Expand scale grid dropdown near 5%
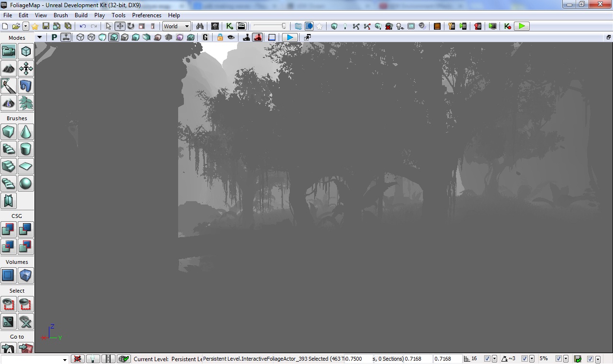Screen dimensions: 613x364 (566, 359)
